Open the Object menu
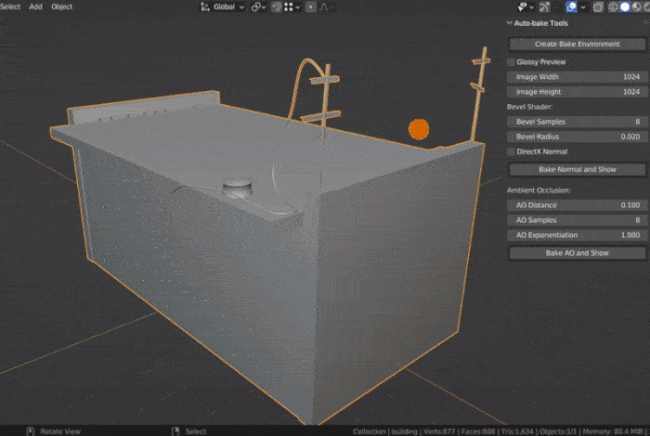Viewport: 650px width, 436px height. pyautogui.click(x=62, y=7)
